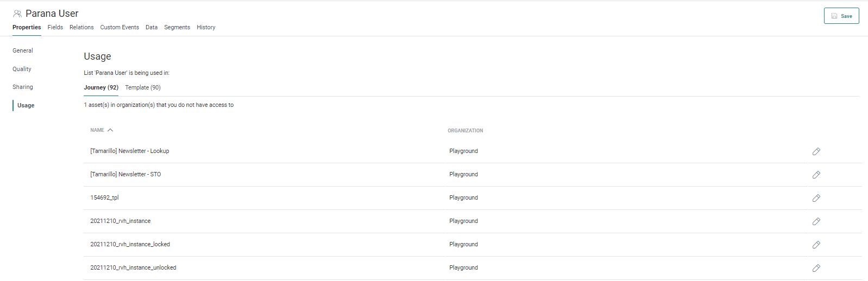Click pencil icon for 20211210_rvh_instance_locked
Image resolution: width=868 pixels, height=281 pixels.
coord(816,245)
